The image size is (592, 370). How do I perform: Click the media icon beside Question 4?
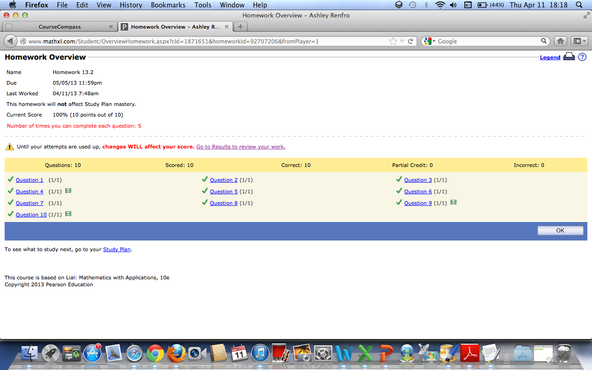click(x=68, y=191)
